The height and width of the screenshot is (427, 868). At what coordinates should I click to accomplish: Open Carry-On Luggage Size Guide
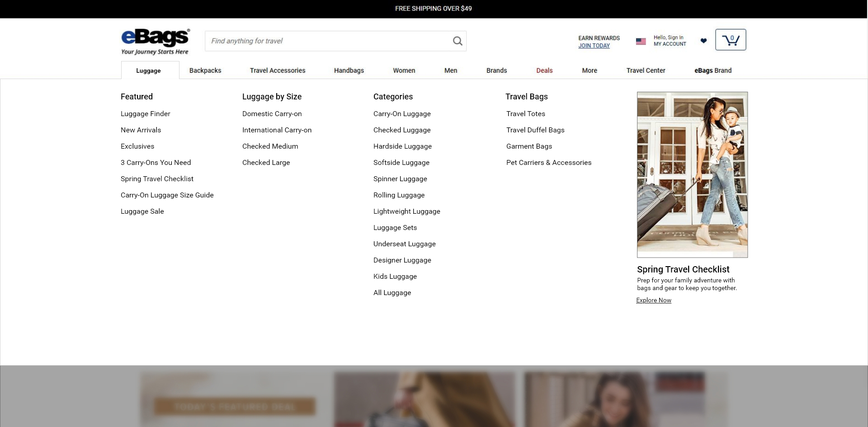point(167,195)
